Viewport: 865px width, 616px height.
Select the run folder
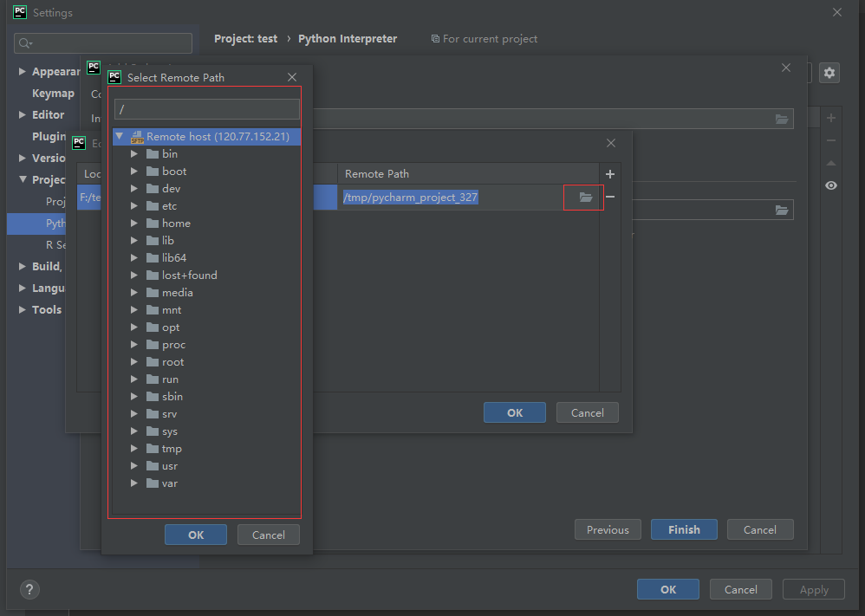coord(170,379)
